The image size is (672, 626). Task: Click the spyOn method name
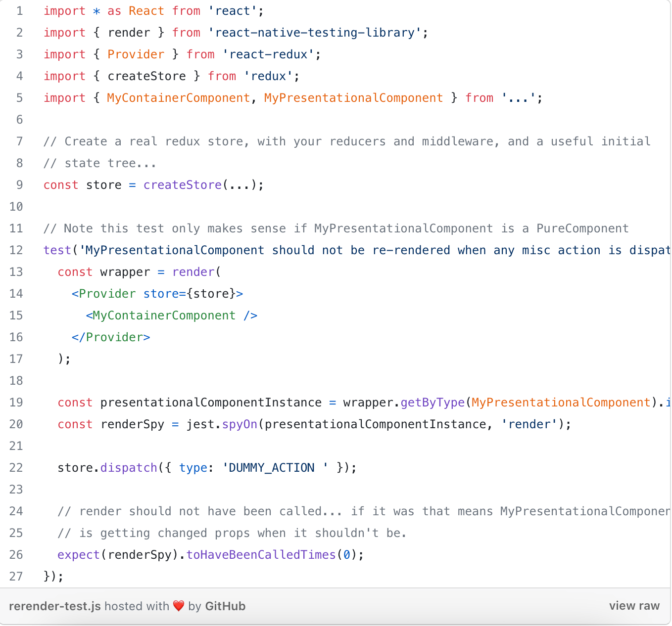coord(240,424)
